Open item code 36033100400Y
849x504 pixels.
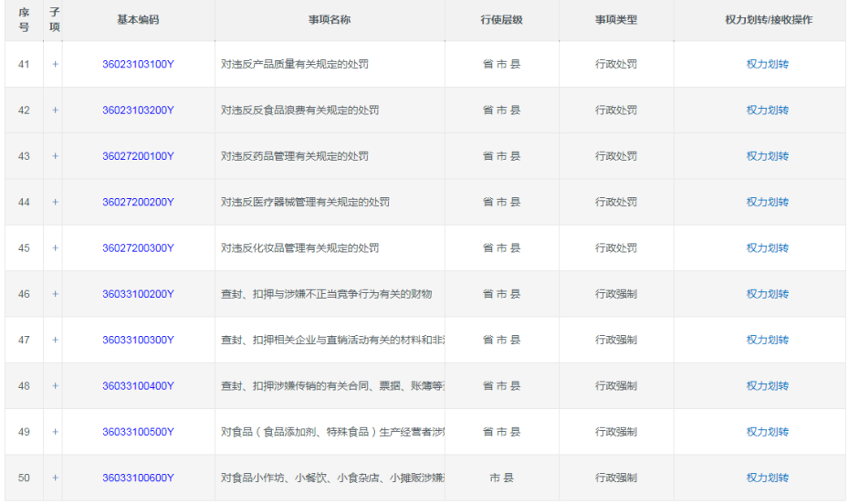[x=138, y=385]
